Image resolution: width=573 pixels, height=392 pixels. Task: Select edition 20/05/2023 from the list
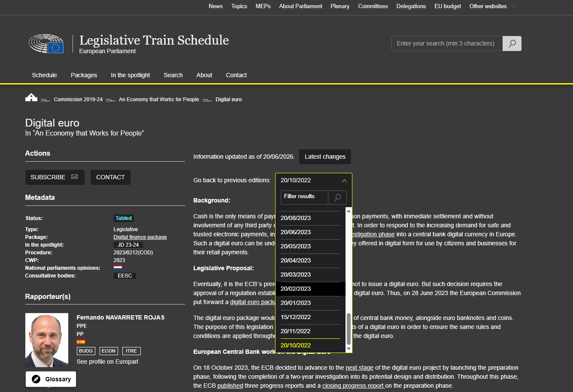310,246
